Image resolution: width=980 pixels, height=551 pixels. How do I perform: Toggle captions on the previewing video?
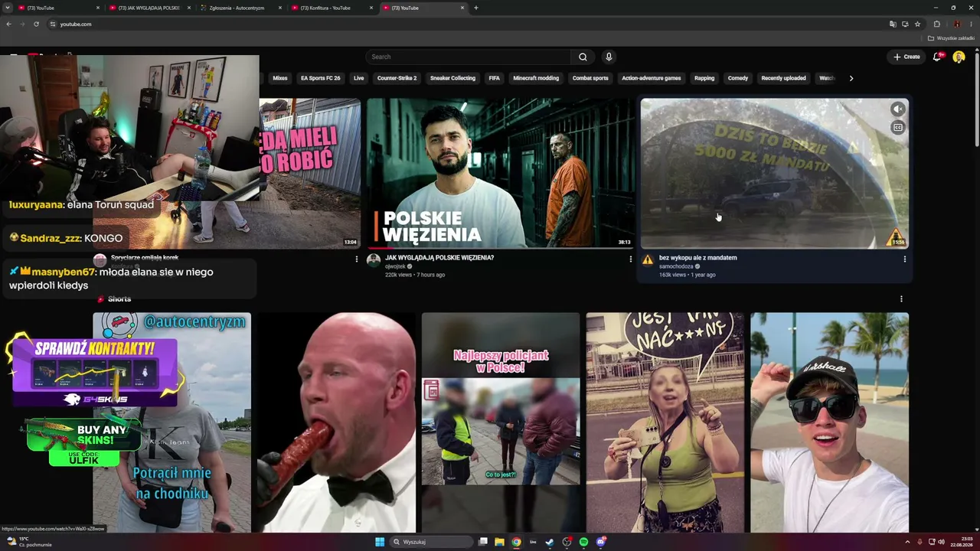click(x=898, y=128)
